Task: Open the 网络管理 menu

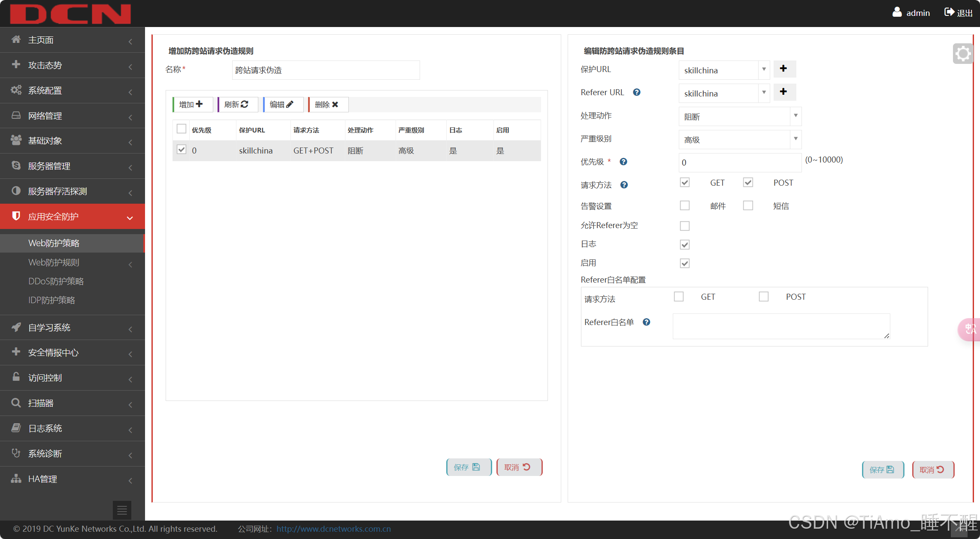Action: [72, 116]
